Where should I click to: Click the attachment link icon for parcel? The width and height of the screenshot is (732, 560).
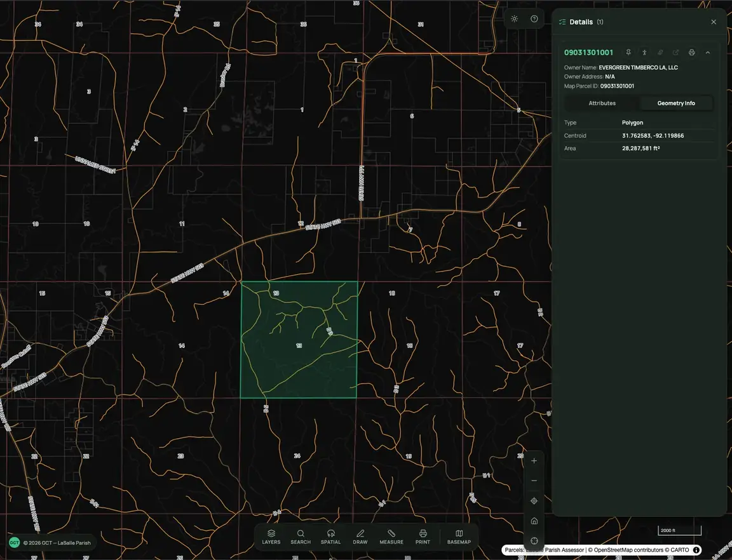pos(660,52)
